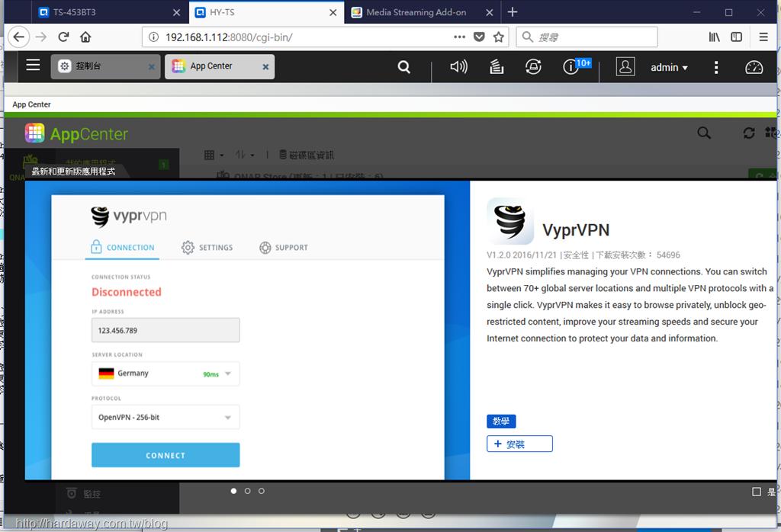Open page actions three-dot menu in address bar
This screenshot has width=781, height=532.
460,37
